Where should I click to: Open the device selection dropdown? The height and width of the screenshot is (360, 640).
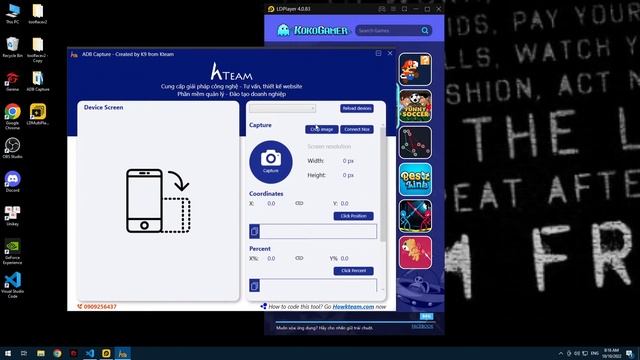pos(282,108)
